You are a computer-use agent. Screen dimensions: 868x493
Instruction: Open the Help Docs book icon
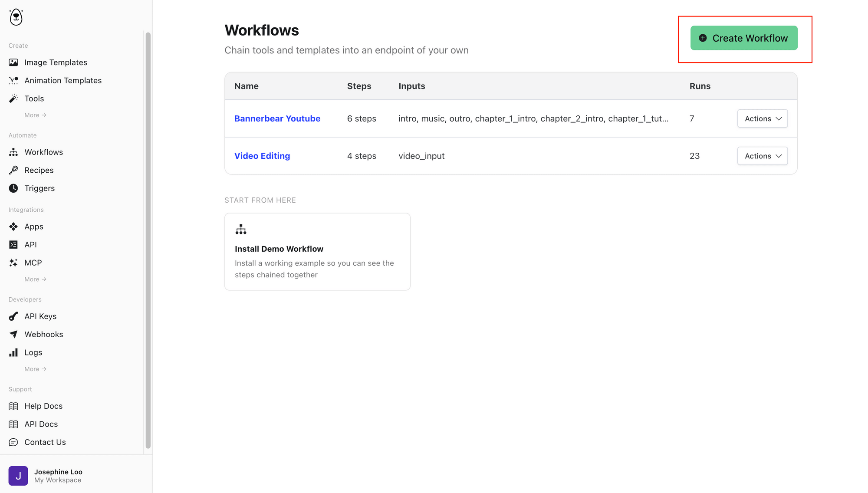click(x=13, y=406)
